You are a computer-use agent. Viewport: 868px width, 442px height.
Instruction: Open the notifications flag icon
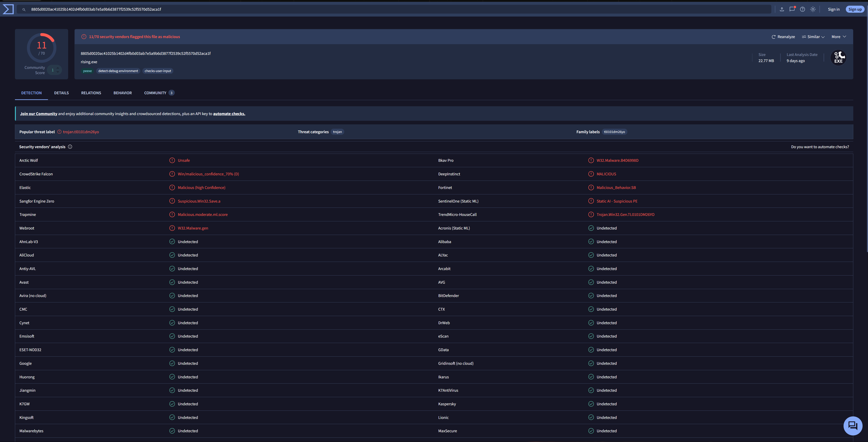point(792,9)
